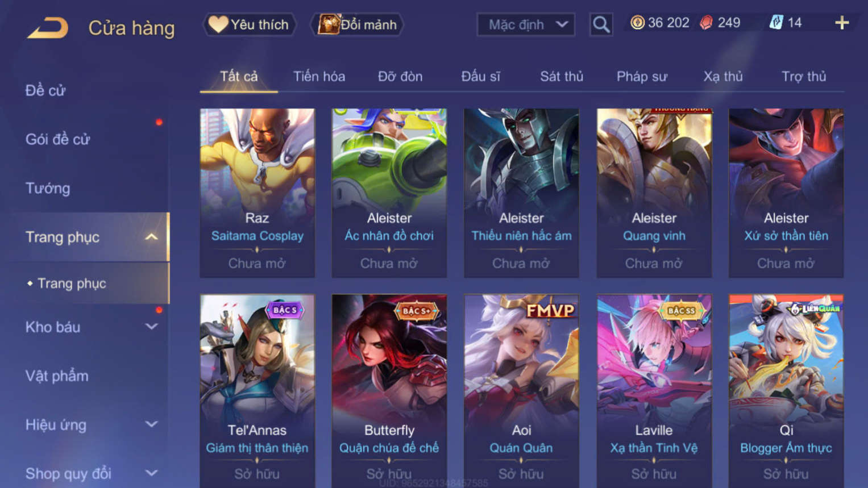Open the Tướng sidebar menu
The image size is (868, 488).
tap(48, 188)
